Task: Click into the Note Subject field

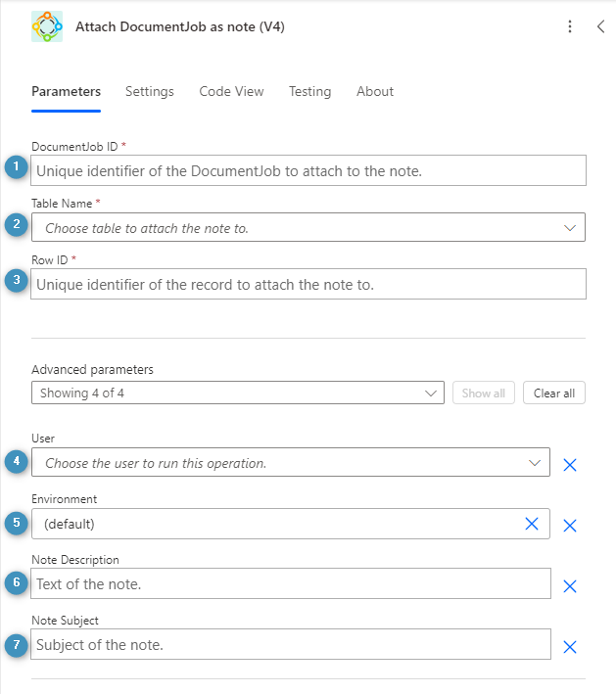Action: 291,644
